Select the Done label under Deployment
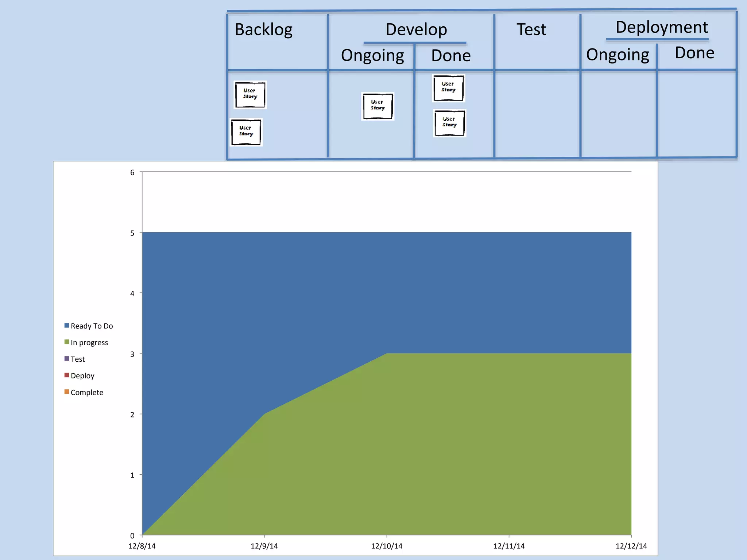The image size is (747, 560). click(694, 53)
